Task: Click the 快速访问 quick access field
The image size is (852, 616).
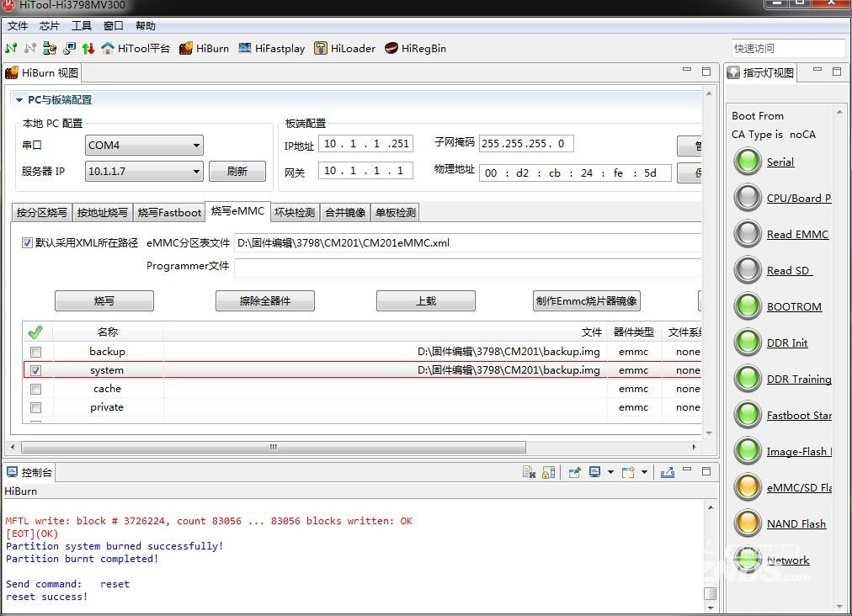Action: point(788,48)
